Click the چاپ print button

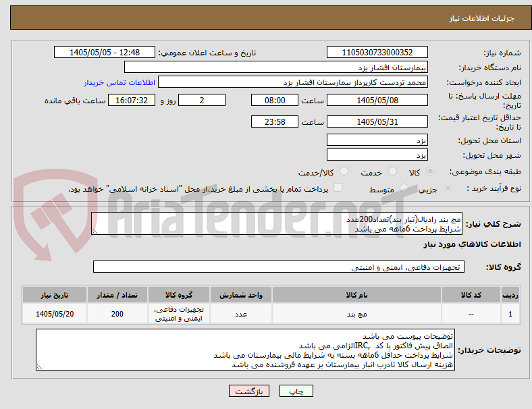click(x=296, y=391)
